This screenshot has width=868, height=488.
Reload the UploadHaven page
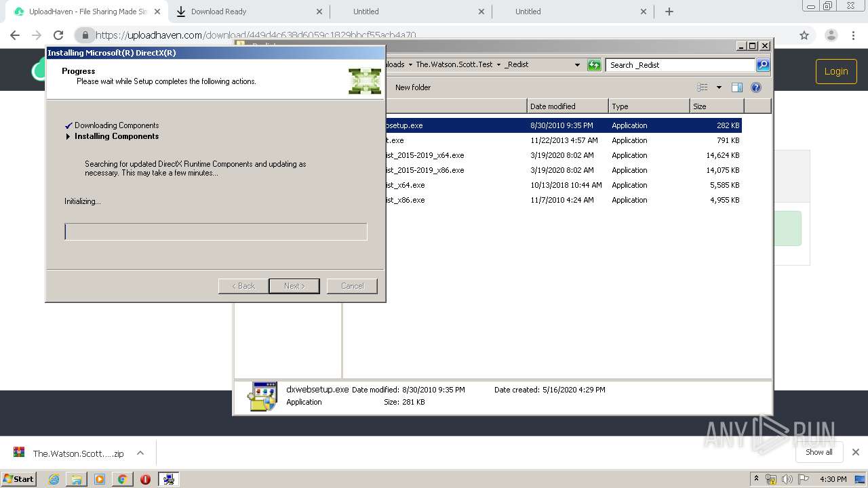click(58, 35)
